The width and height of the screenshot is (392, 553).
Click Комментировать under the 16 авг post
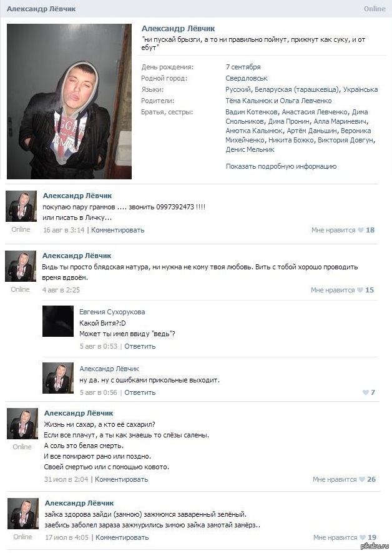(117, 230)
